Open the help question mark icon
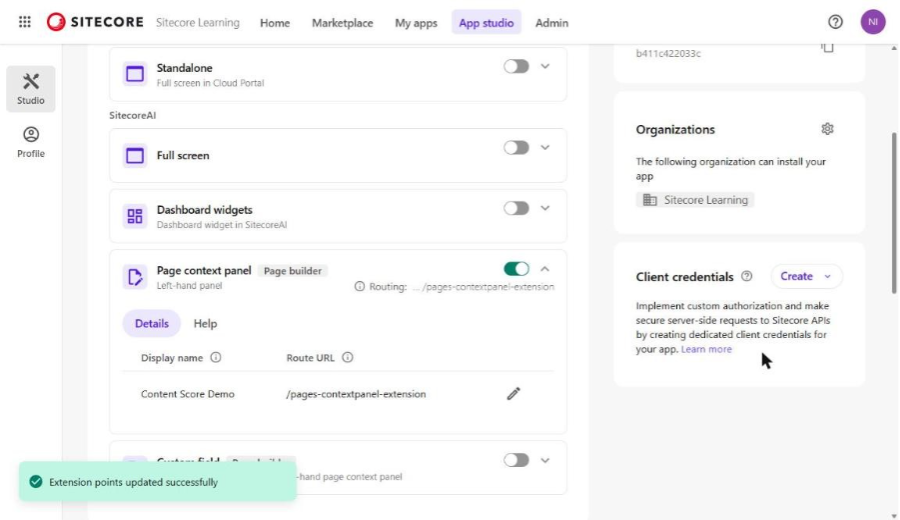900x520 pixels. (x=835, y=22)
